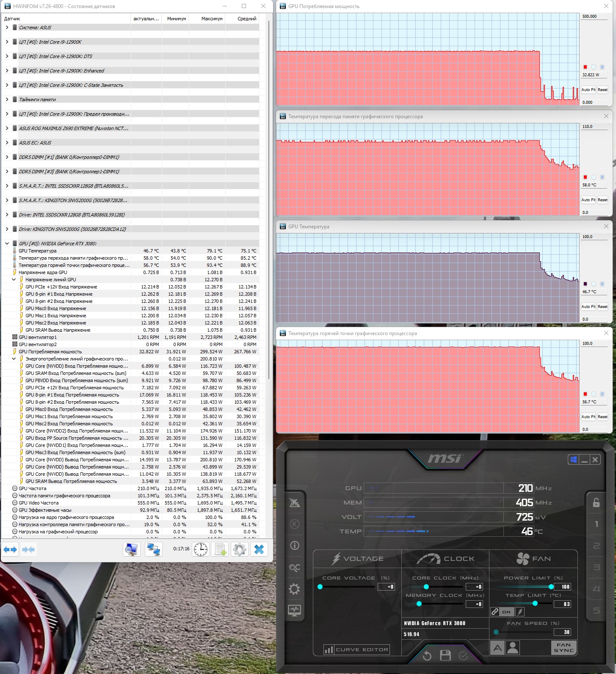Viewport: 616px width, 674px height.
Task: Select Afterburner profile slot 3
Action: (597, 567)
